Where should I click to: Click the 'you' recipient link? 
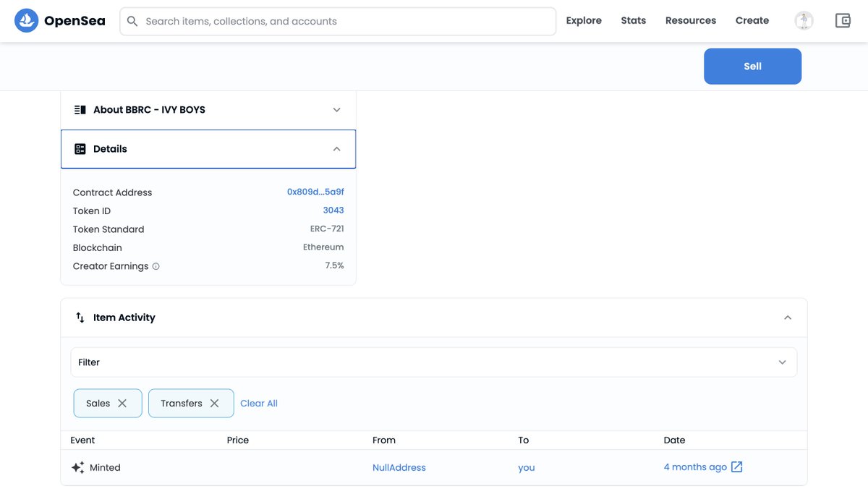(527, 468)
